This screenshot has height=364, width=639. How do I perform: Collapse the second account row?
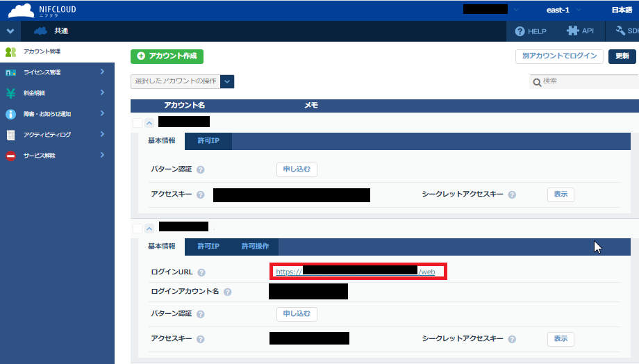[149, 229]
